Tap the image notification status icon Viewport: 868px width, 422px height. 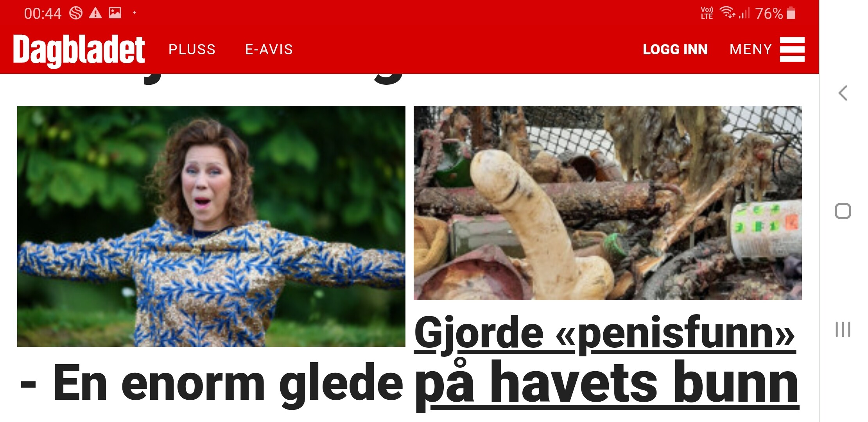point(115,13)
